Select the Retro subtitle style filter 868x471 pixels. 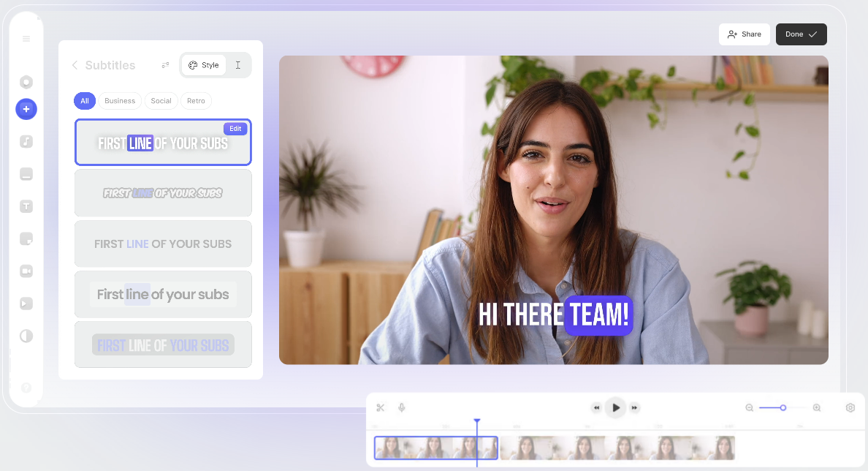(x=196, y=100)
